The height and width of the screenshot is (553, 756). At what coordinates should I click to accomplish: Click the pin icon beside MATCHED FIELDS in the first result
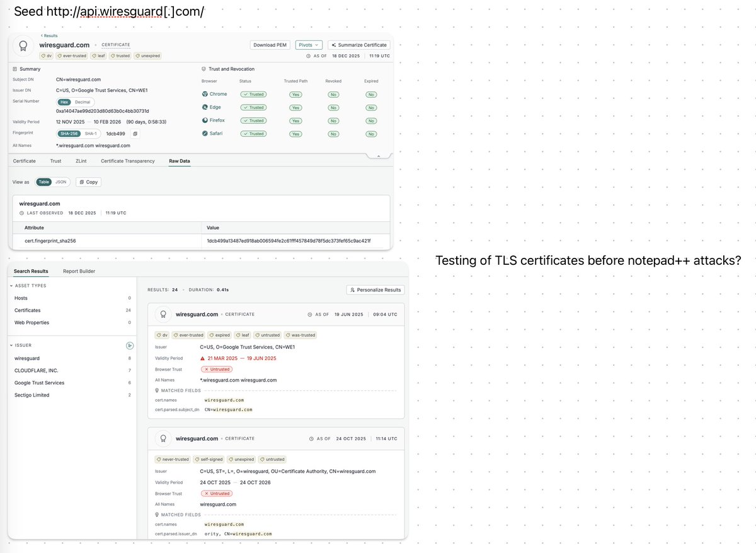click(157, 390)
